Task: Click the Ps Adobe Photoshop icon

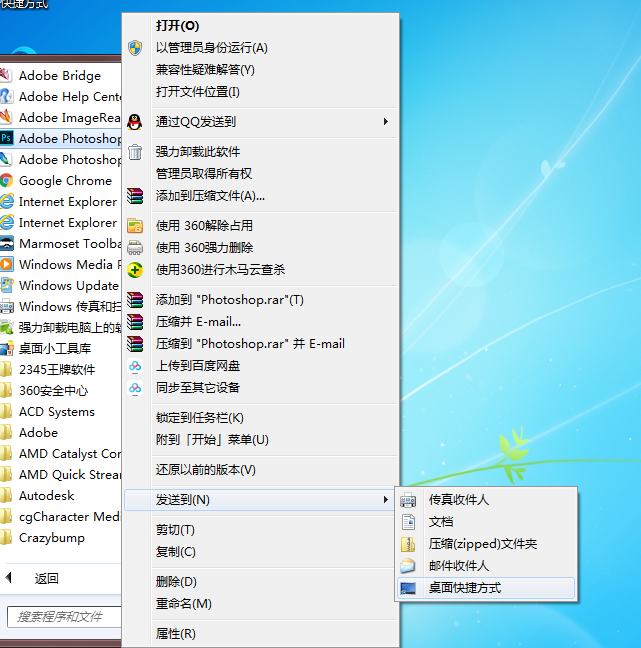Action: 6,138
